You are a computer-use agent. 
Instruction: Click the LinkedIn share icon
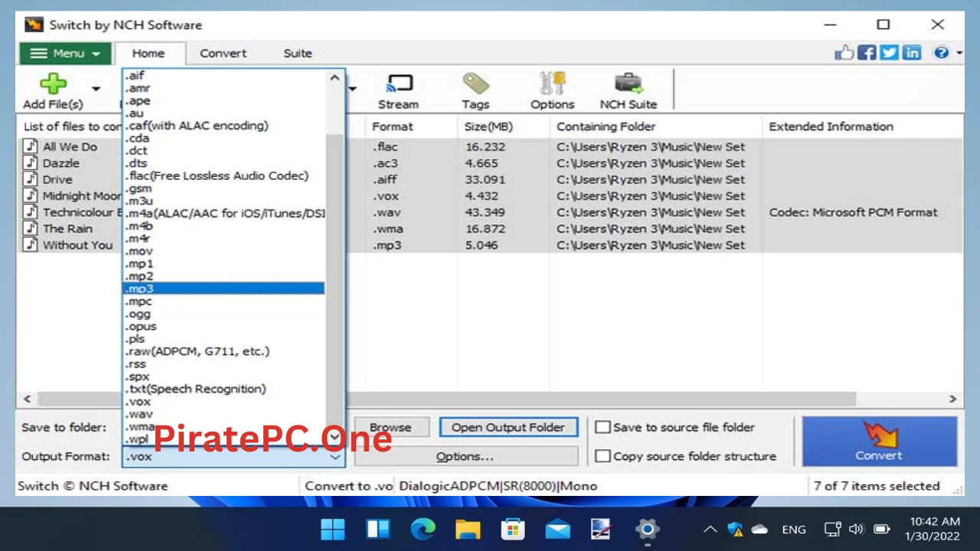(x=911, y=53)
